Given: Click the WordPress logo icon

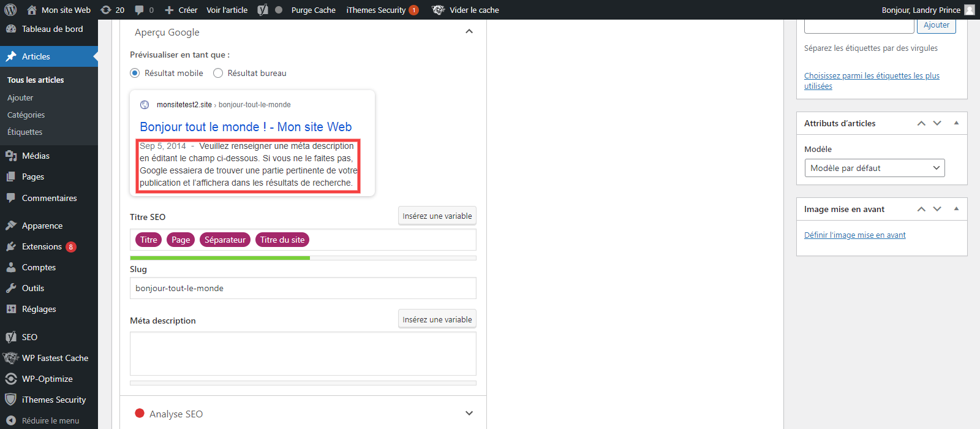Looking at the screenshot, I should 10,10.
